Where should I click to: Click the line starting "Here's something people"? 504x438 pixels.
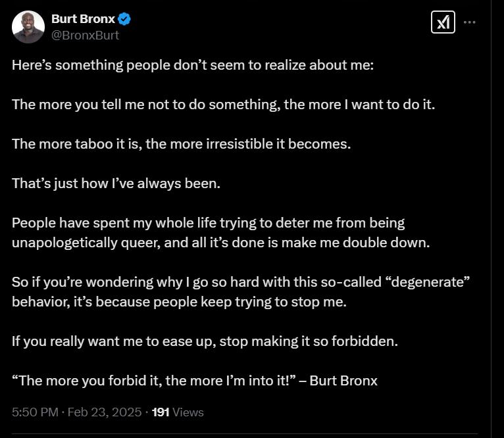(x=193, y=65)
